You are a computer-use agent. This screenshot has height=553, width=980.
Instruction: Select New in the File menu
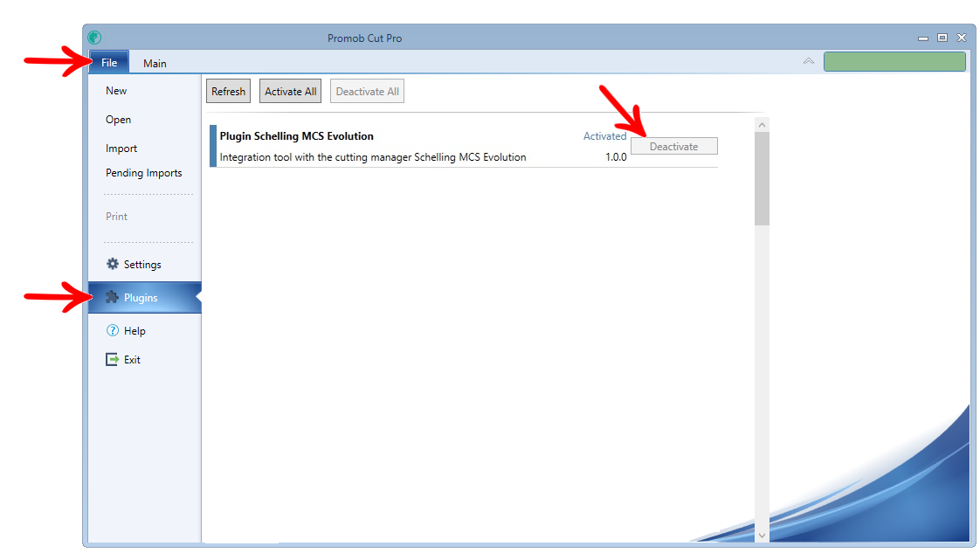click(116, 91)
